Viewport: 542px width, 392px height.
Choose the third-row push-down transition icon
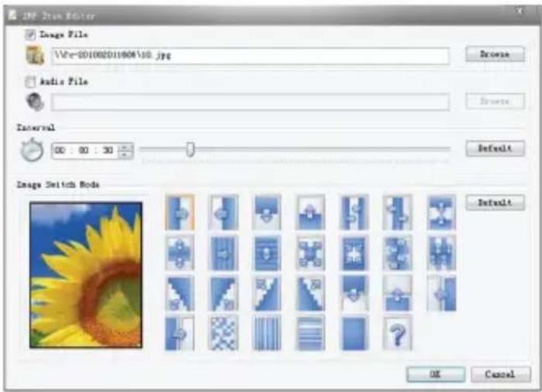point(354,293)
